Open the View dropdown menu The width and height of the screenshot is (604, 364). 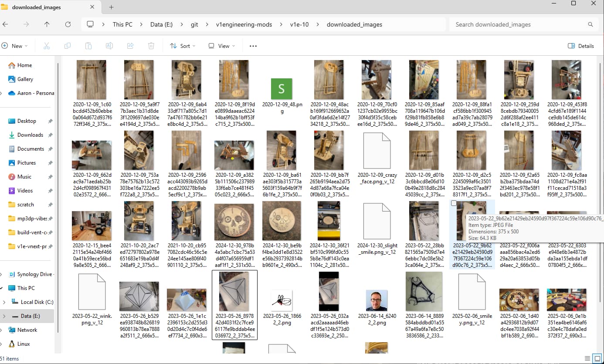[x=222, y=46]
